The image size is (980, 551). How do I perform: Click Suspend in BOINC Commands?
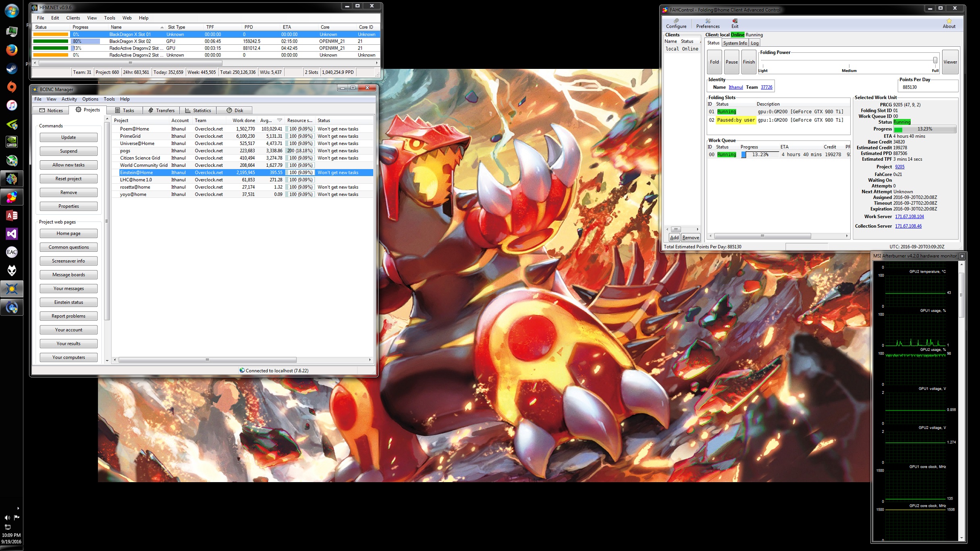(x=69, y=151)
